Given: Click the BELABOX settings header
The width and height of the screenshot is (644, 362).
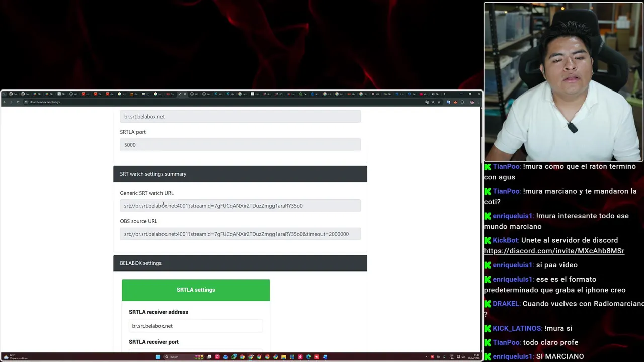Looking at the screenshot, I should click(x=240, y=263).
